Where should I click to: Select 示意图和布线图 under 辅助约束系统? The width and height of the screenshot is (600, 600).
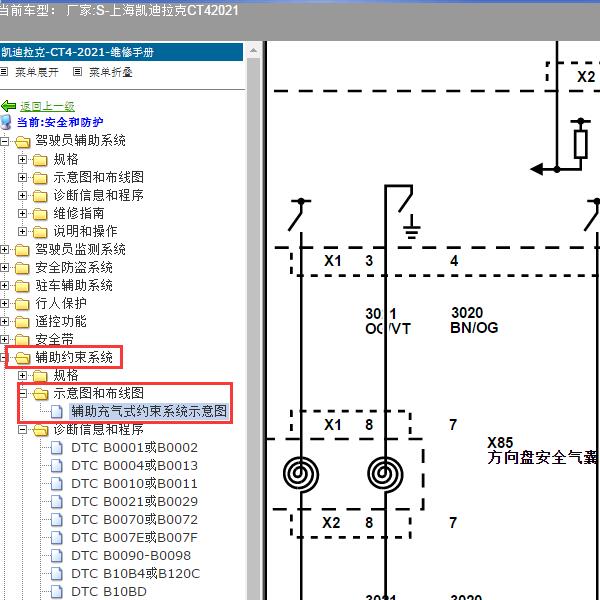pos(98,393)
